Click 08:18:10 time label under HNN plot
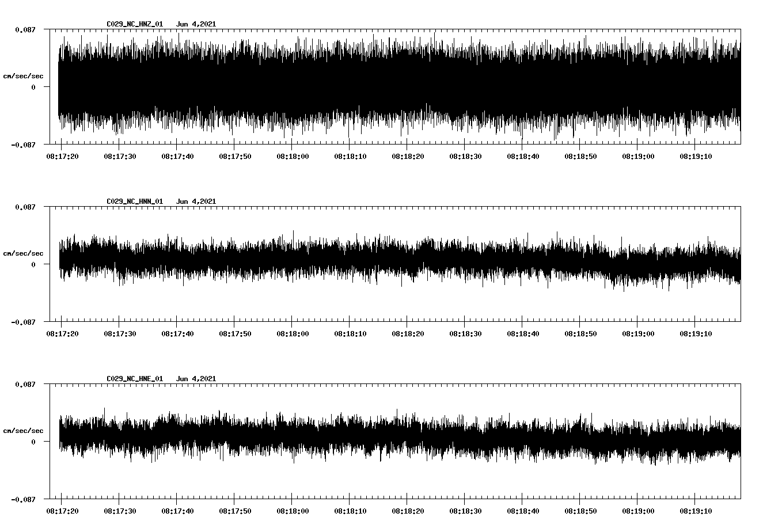Screen dimensions: 782x532 coord(350,334)
